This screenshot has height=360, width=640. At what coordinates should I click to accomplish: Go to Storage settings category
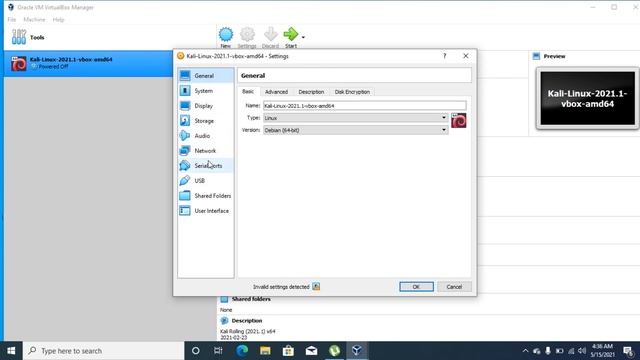(206, 121)
